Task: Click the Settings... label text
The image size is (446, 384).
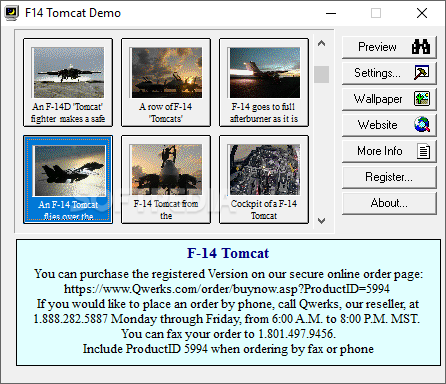Action: tap(377, 73)
